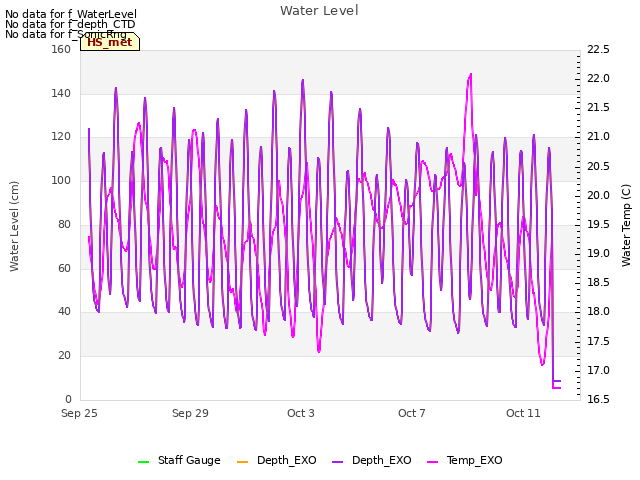Click the orange Depth_EXO legend swatch
The width and height of the screenshot is (640, 480).
point(242,462)
